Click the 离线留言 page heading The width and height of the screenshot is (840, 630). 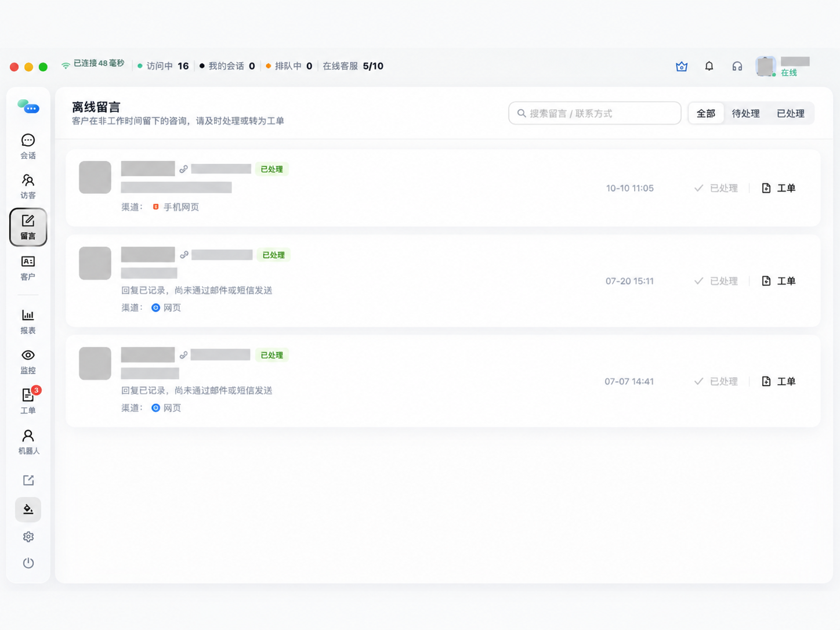pyautogui.click(x=96, y=107)
